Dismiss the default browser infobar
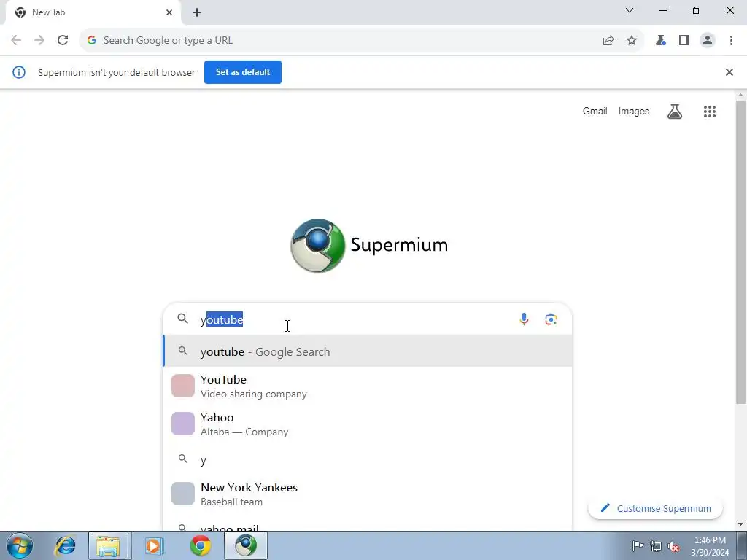Screen dimensions: 747x560 [729, 72]
